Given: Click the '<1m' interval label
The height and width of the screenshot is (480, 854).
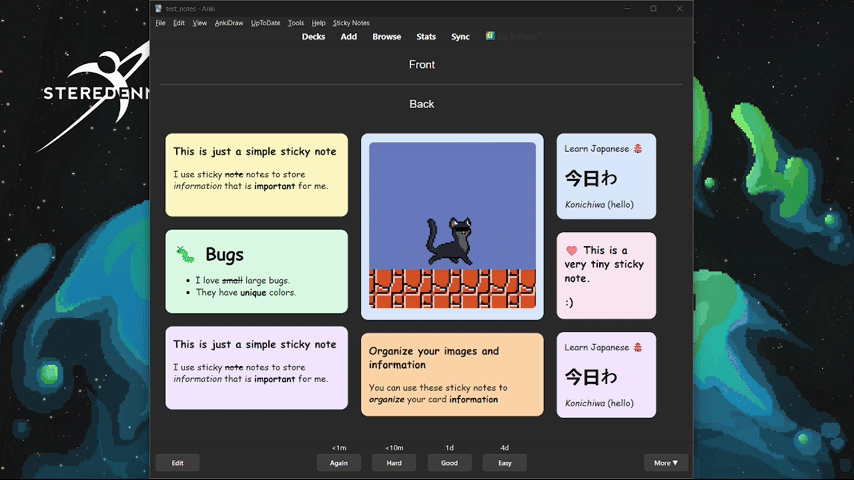Looking at the screenshot, I should click(339, 448).
